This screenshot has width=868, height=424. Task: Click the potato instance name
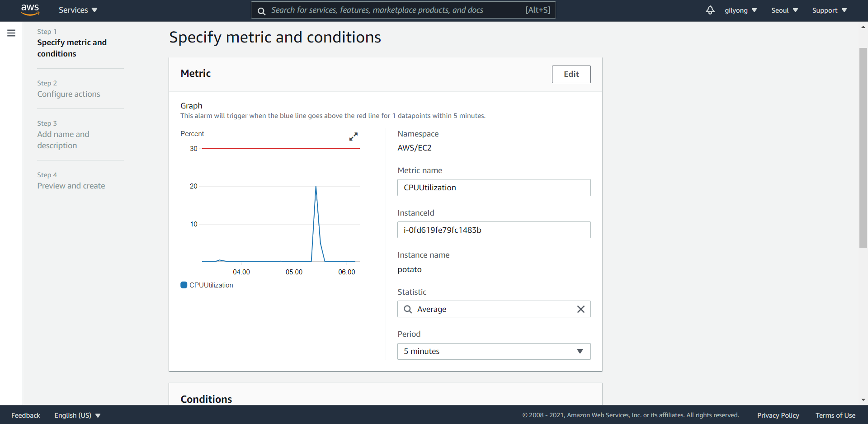(410, 269)
